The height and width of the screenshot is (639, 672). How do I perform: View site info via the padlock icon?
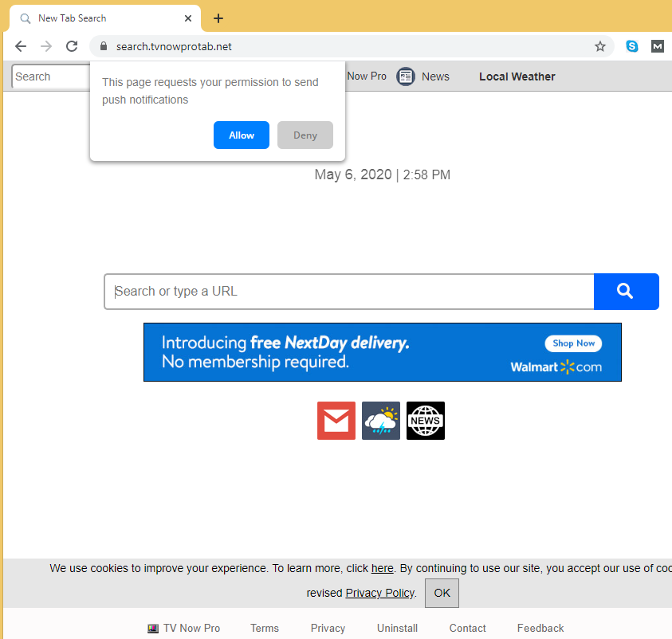104,46
